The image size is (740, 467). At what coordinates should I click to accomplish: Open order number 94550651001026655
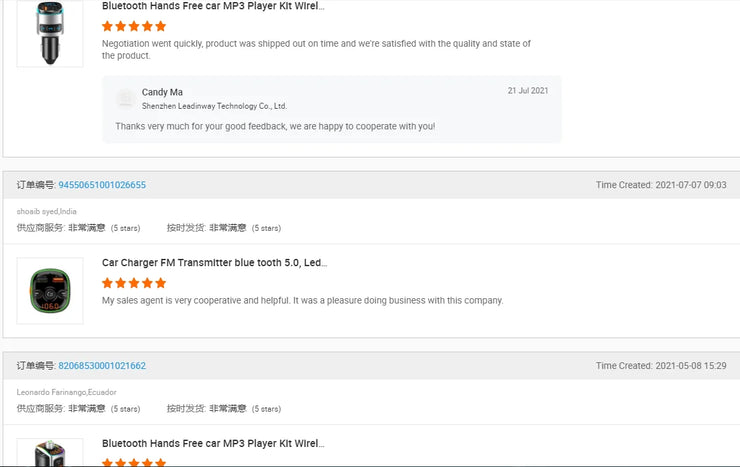pyautogui.click(x=102, y=185)
